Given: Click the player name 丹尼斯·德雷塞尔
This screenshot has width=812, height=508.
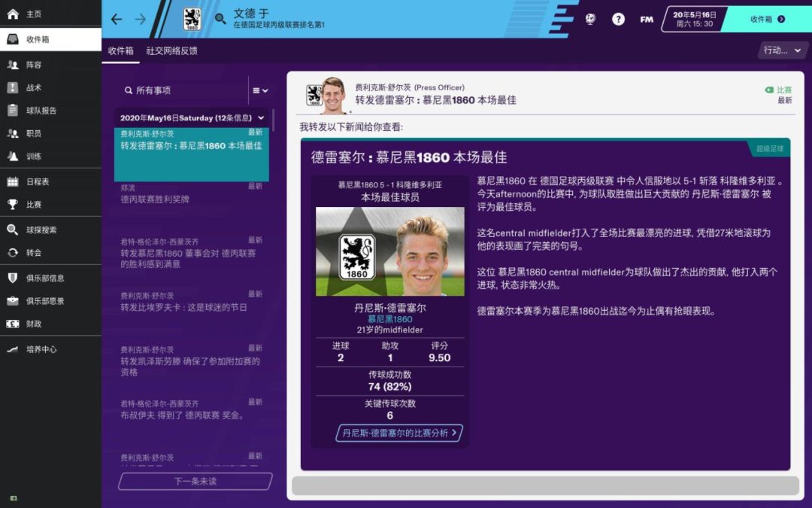Looking at the screenshot, I should pyautogui.click(x=390, y=308).
